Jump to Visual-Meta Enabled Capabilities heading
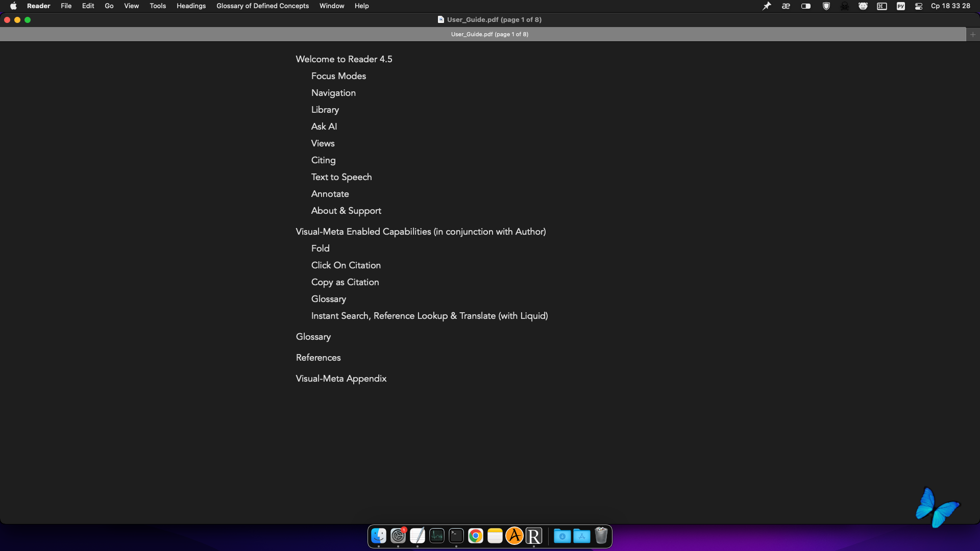The height and width of the screenshot is (551, 980). (421, 232)
